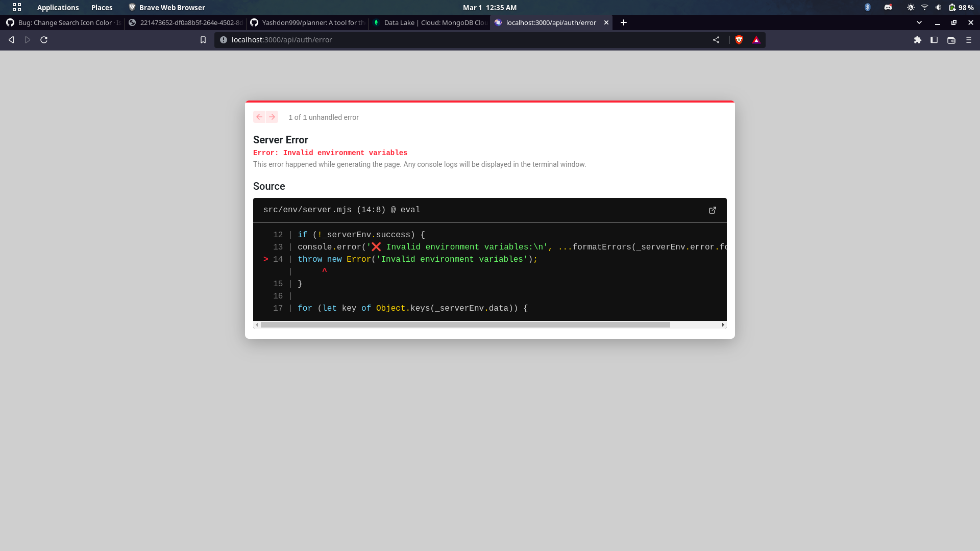Switch to the 'Bug: Change Search Icon Color' tab
Image resolution: width=980 pixels, height=551 pixels.
(63, 22)
